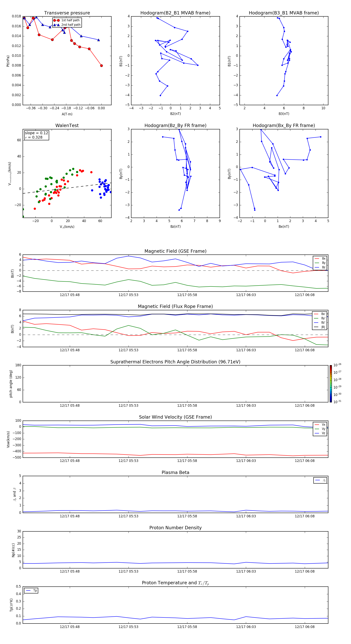Select the |B| entry in Flux Rope legend

pos(320,327)
